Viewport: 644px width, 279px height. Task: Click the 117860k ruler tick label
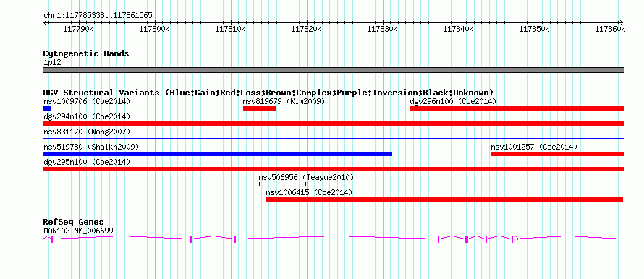[610, 29]
